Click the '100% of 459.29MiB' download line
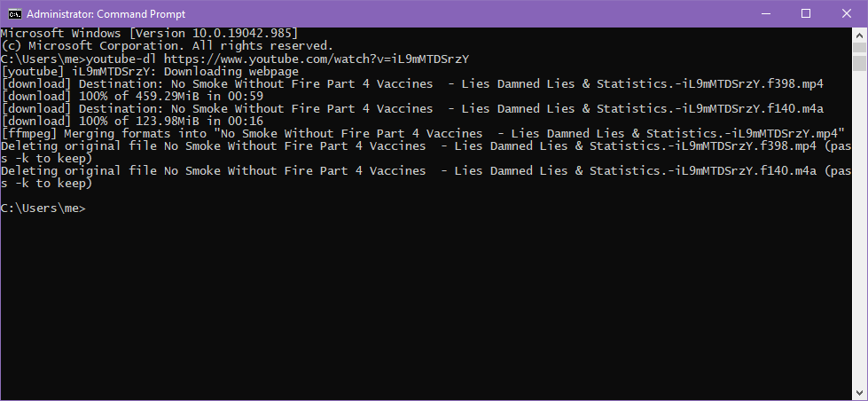 coord(132,97)
